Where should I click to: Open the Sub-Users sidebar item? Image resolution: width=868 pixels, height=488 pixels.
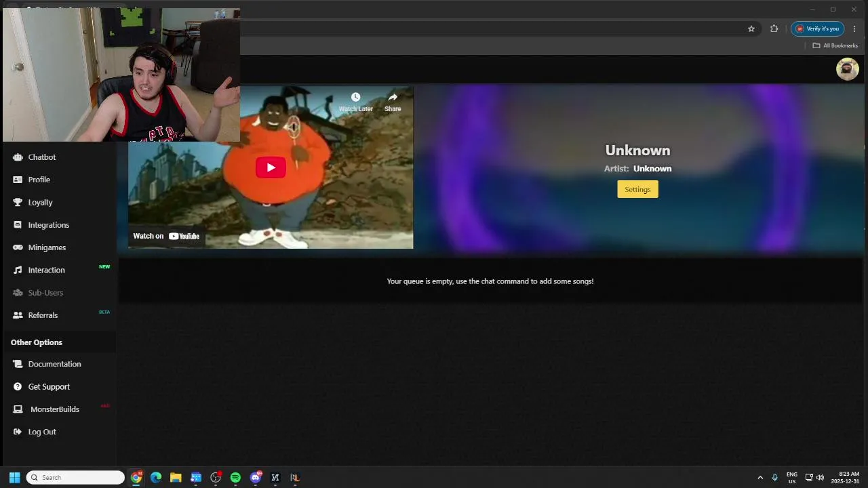point(45,293)
